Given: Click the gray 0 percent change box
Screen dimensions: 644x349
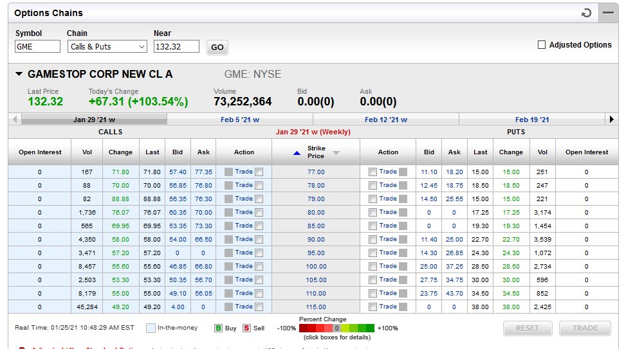Looking at the screenshot, I should click(x=336, y=328).
